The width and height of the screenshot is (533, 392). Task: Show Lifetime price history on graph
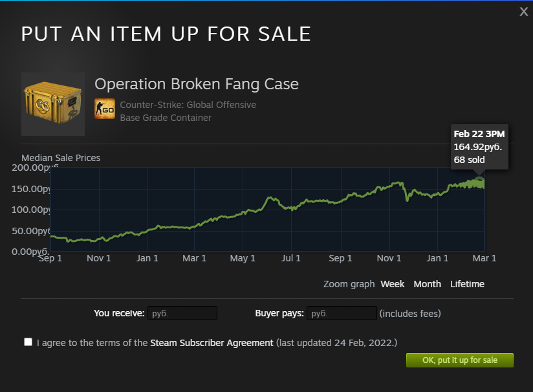click(467, 284)
